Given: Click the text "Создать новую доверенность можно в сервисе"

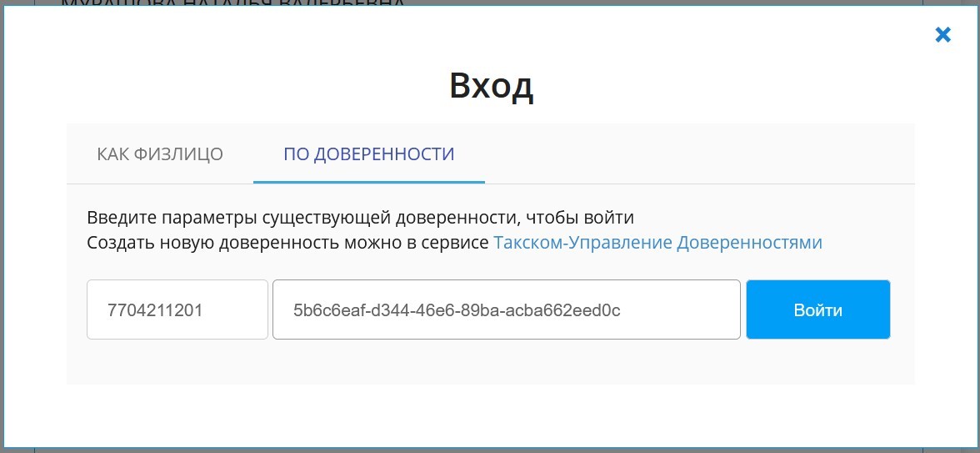Looking at the screenshot, I should [288, 243].
